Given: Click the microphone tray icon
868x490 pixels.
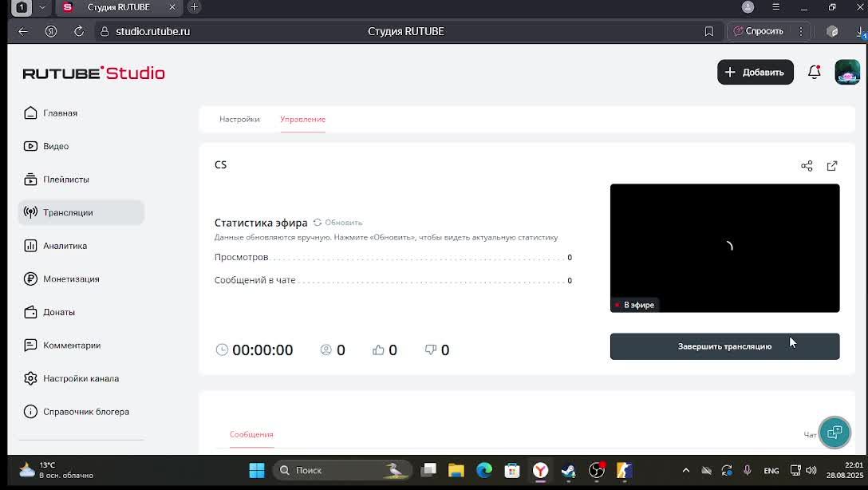Looking at the screenshot, I should [x=748, y=470].
